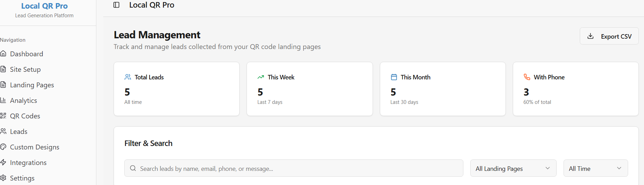Open Analytics from the navigation
The width and height of the screenshot is (644, 185).
coord(23,100)
